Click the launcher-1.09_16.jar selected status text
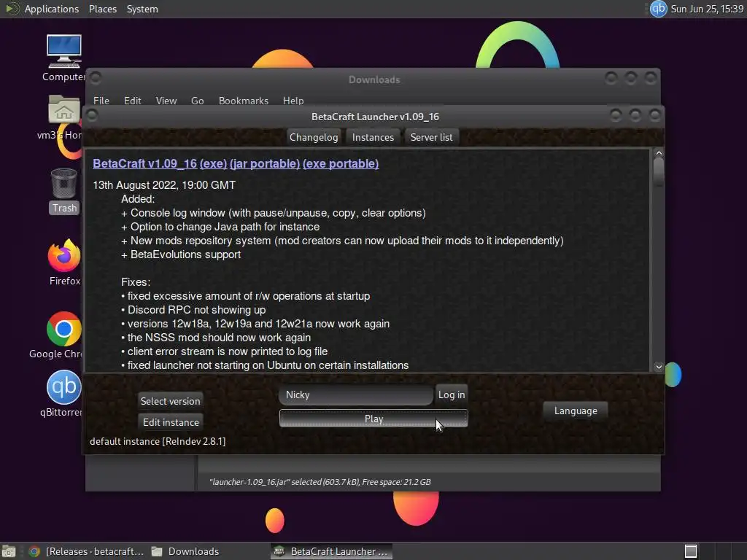This screenshot has height=560, width=747. click(320, 482)
